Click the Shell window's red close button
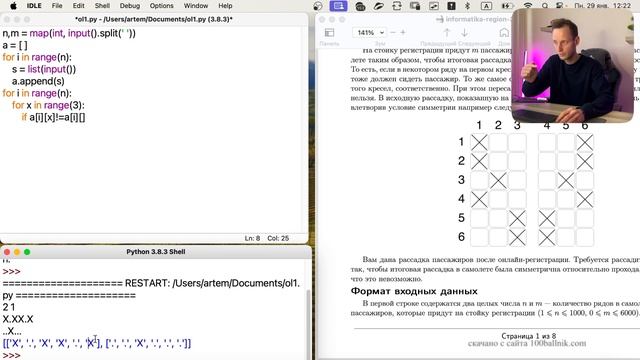640x360 pixels. (7, 252)
